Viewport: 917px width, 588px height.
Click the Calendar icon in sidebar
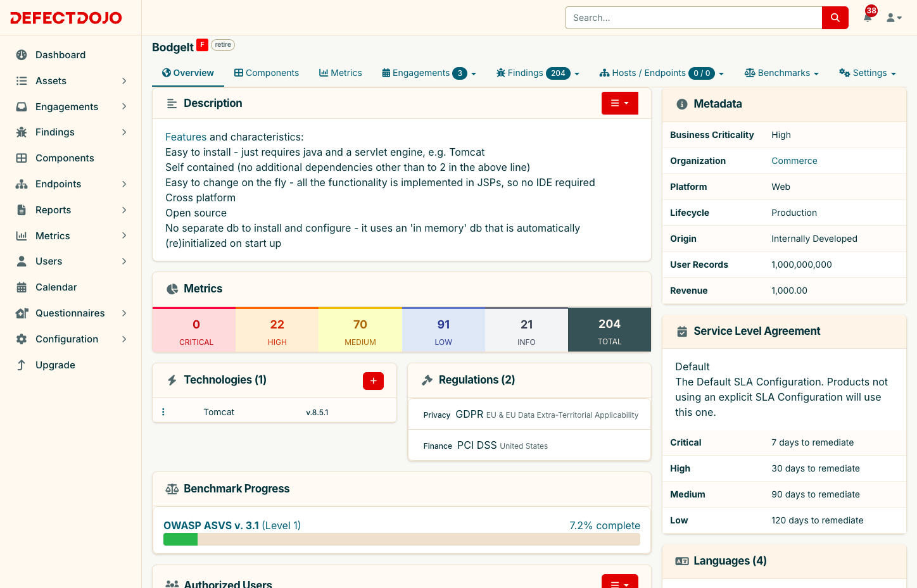(22, 287)
